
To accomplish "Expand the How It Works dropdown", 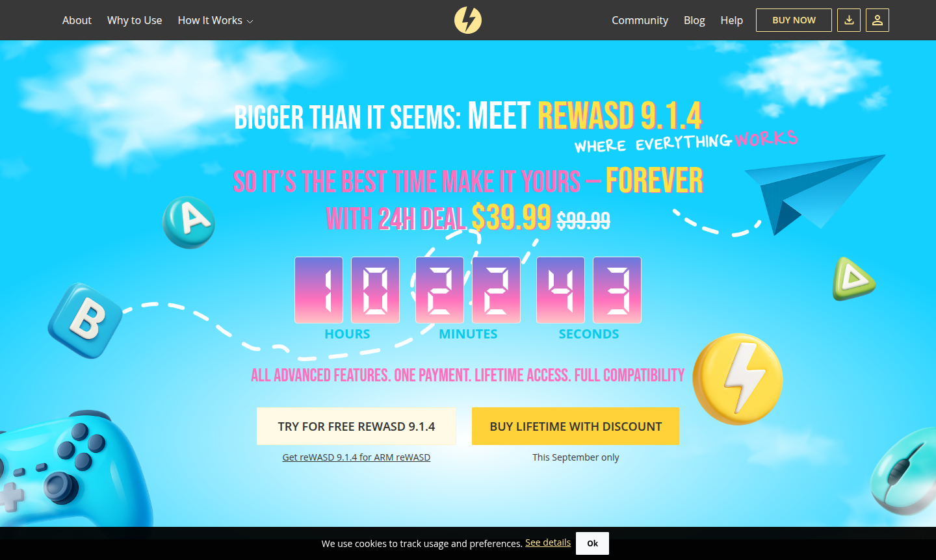I will point(215,20).
